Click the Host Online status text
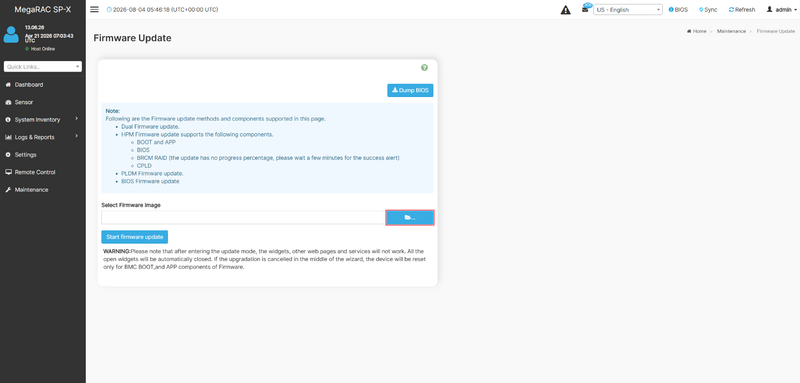 [43, 49]
